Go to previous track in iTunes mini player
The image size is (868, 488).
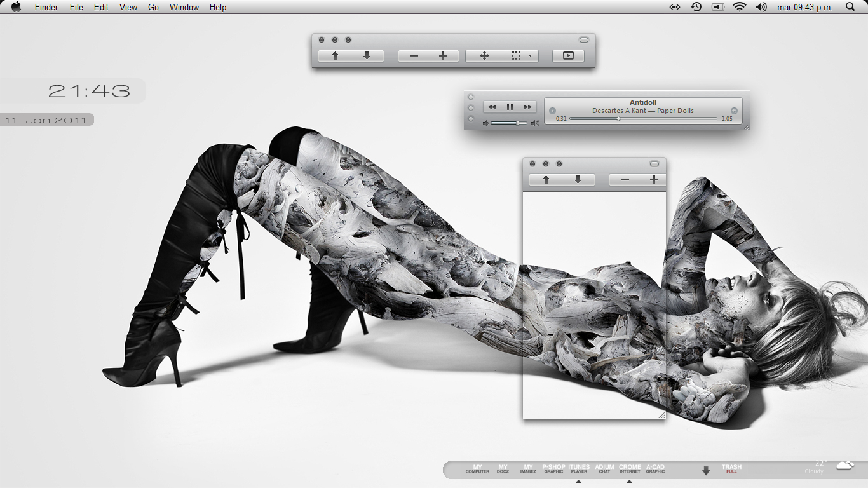pyautogui.click(x=492, y=107)
